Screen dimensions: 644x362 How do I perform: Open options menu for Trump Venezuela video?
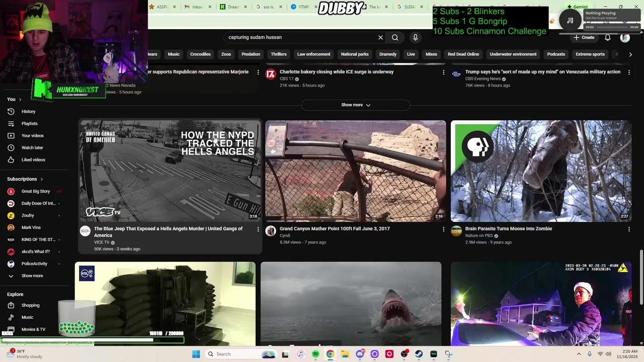tap(629, 72)
